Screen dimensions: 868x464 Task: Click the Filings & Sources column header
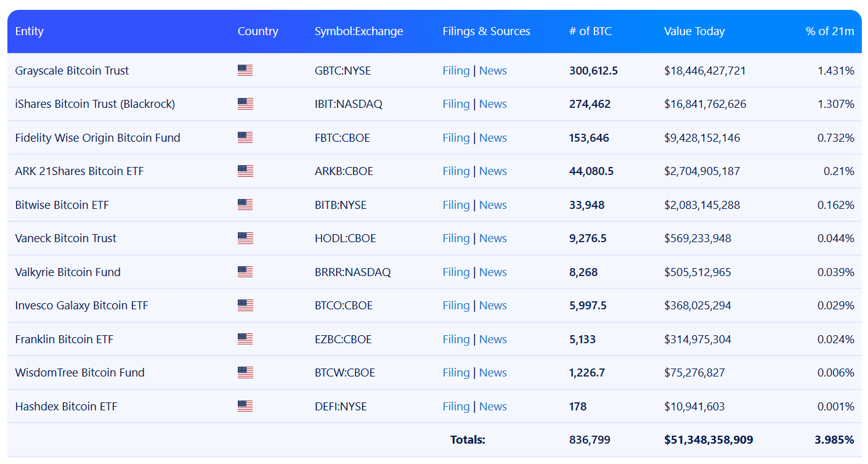[x=486, y=31]
